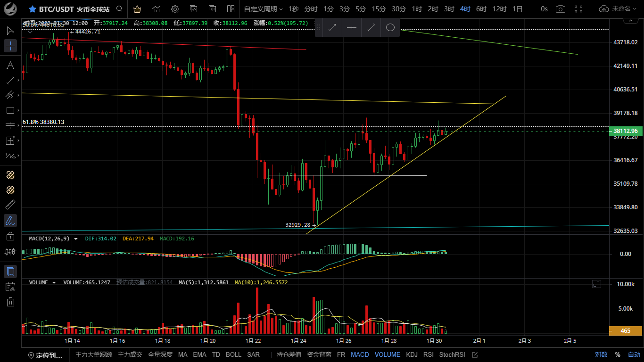The image size is (644, 362).
Task: Click the drawing toolbar drag handle
Action: [319, 28]
